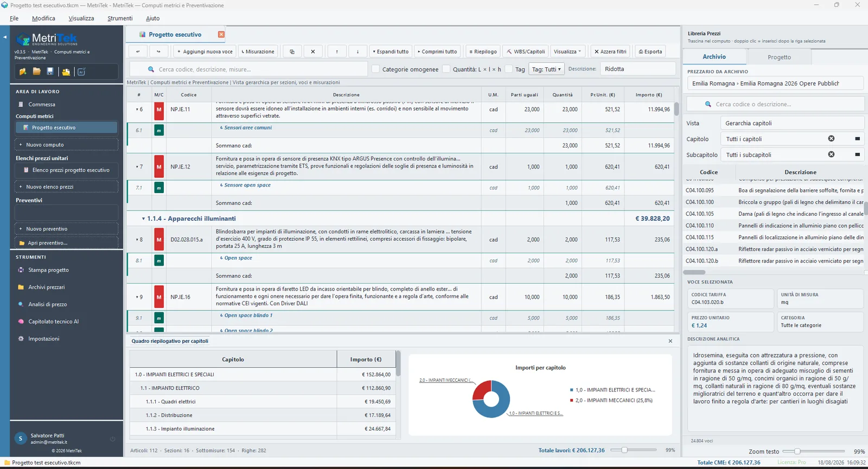This screenshot has width=868, height=469.
Task: Click the blue Impianti Elettrici legend swatch
Action: click(572, 390)
